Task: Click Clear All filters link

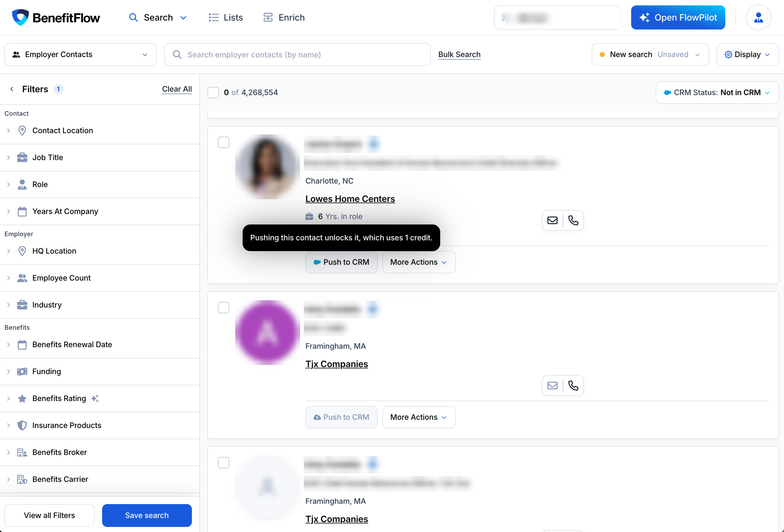Action: click(x=177, y=89)
